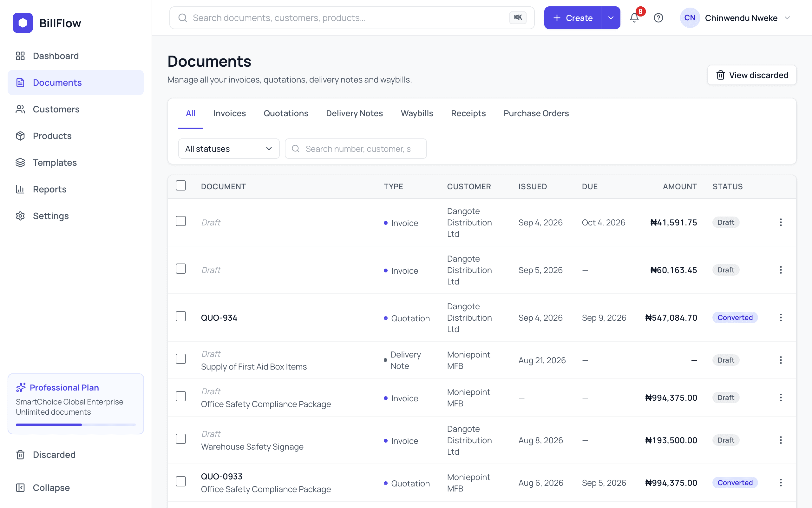Open row actions for First Aid Box delivery note
Image resolution: width=812 pixels, height=508 pixels.
point(781,360)
